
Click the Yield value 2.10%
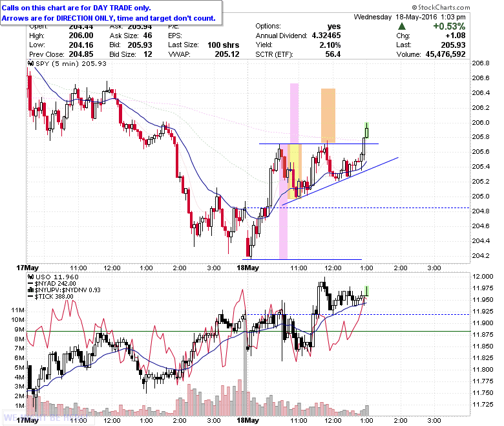[330, 45]
